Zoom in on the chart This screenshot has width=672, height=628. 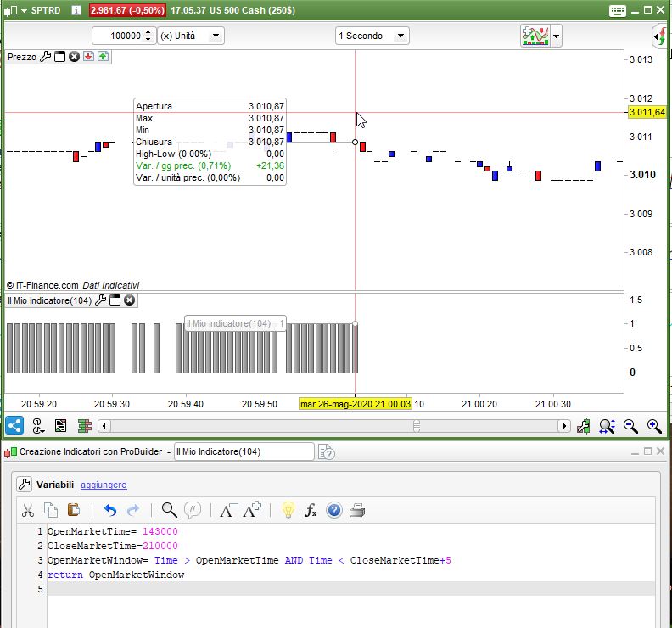tap(653, 426)
